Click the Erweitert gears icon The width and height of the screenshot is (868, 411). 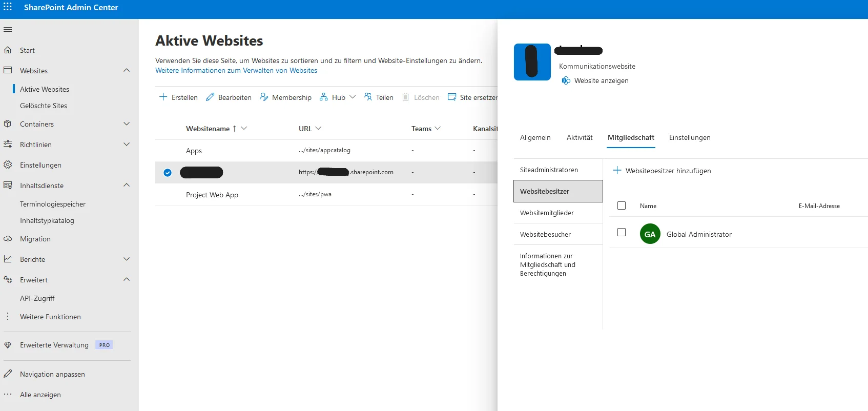[x=8, y=279]
